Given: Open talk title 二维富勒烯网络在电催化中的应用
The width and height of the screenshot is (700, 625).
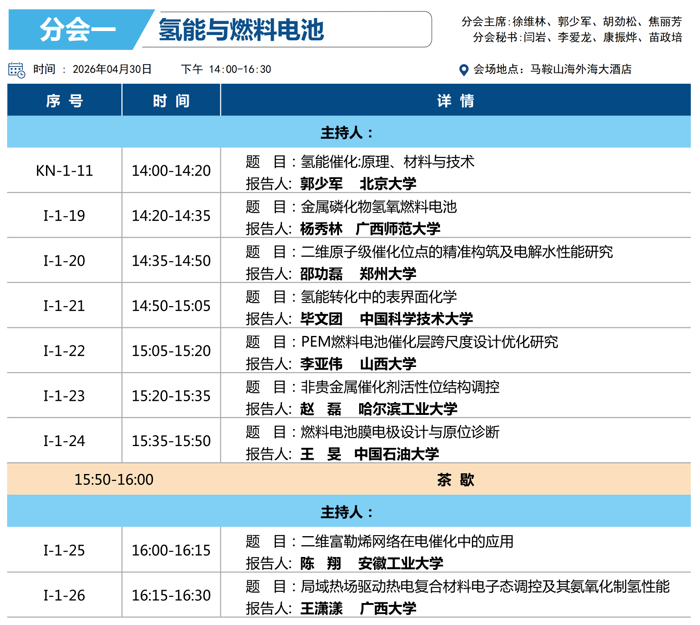Looking at the screenshot, I should 407,541.
